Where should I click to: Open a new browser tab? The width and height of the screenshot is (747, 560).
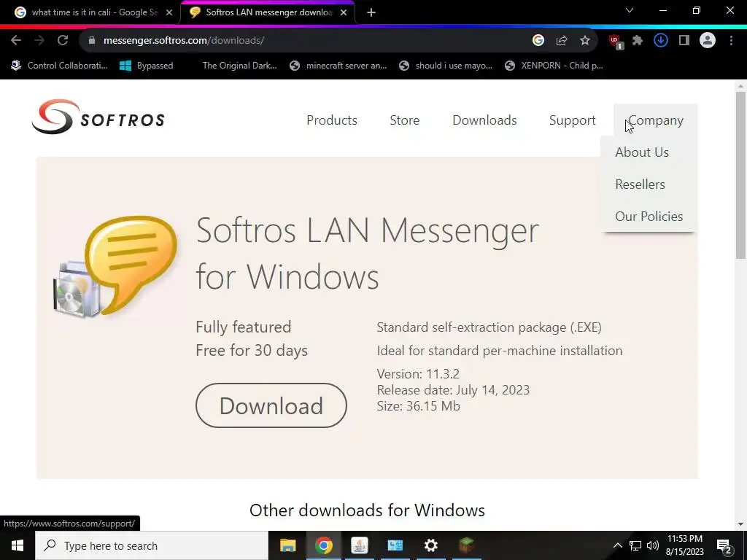(371, 12)
